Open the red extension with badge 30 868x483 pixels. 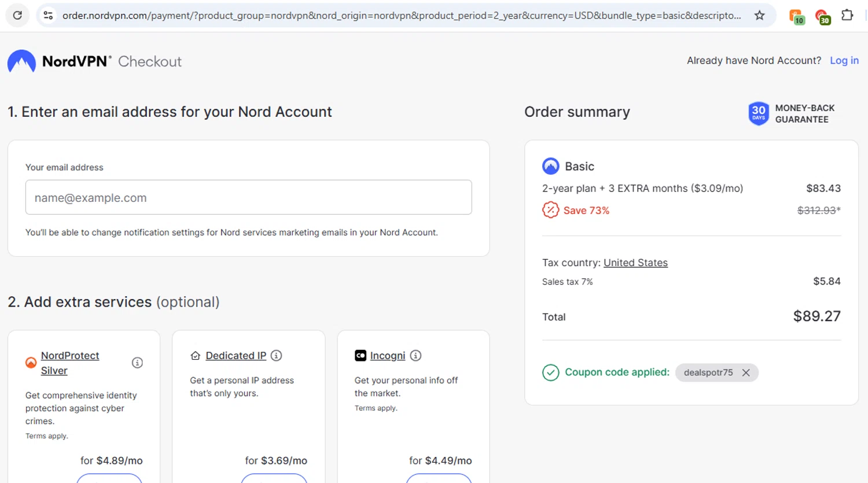pyautogui.click(x=822, y=17)
